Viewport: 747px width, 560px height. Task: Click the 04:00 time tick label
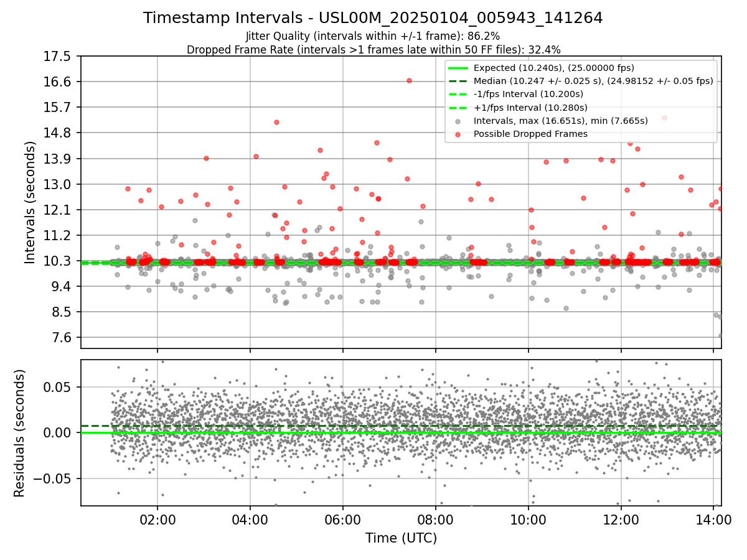(250, 519)
